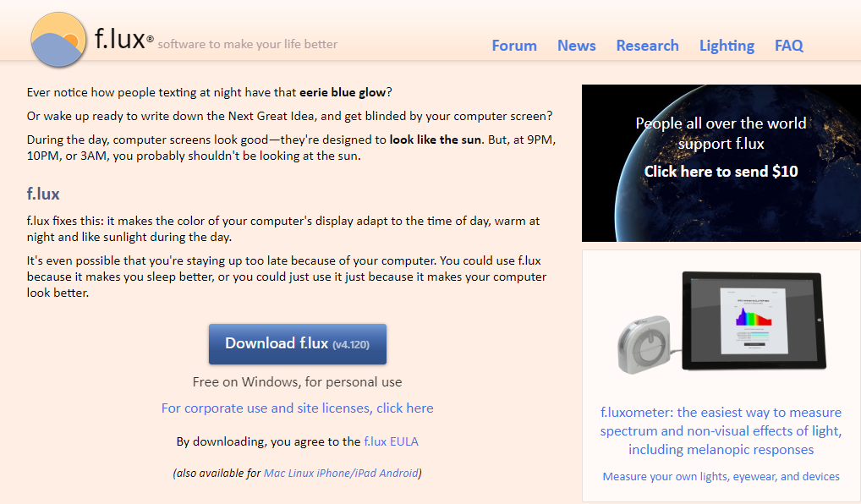The image size is (861, 504).
Task: Click the 'Click here to send $10' text
Action: (x=721, y=172)
